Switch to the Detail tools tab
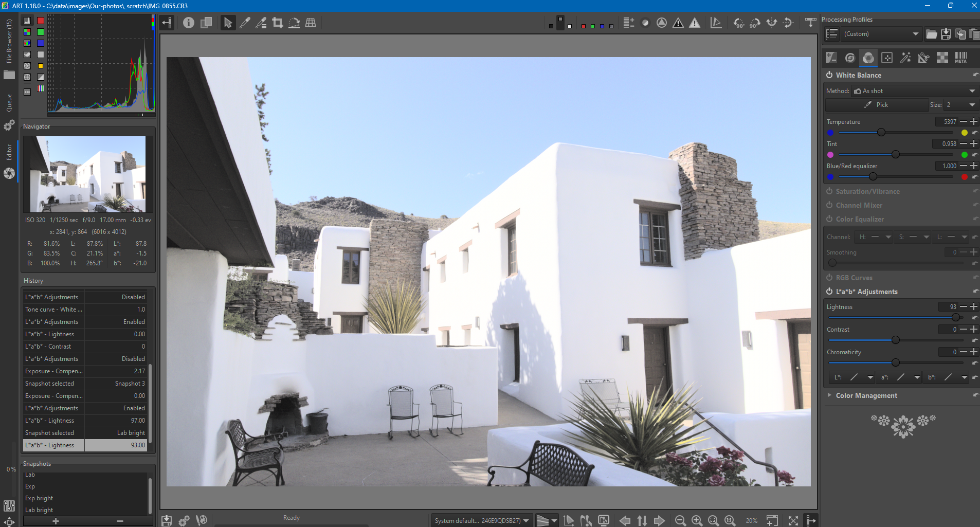This screenshot has width=980, height=527. click(x=850, y=58)
